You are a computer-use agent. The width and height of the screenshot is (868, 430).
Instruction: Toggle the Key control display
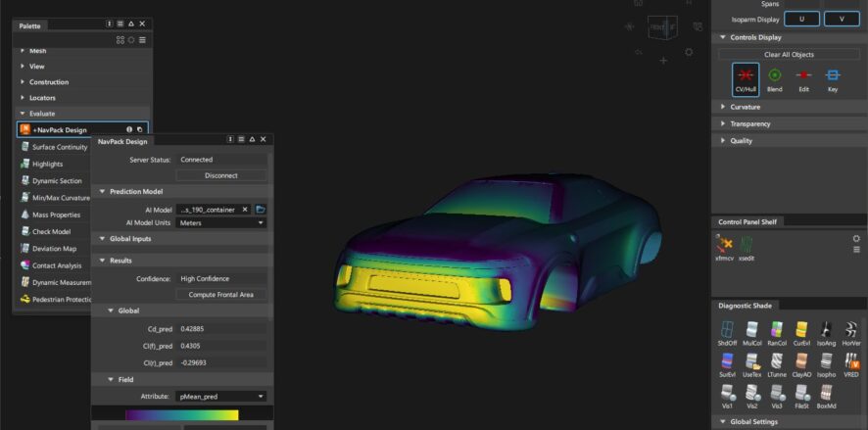click(833, 78)
